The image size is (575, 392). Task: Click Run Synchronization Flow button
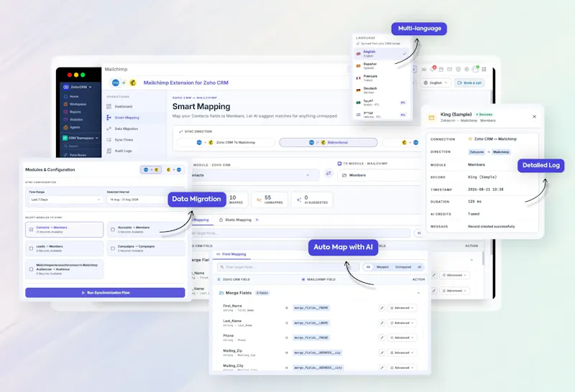click(105, 293)
